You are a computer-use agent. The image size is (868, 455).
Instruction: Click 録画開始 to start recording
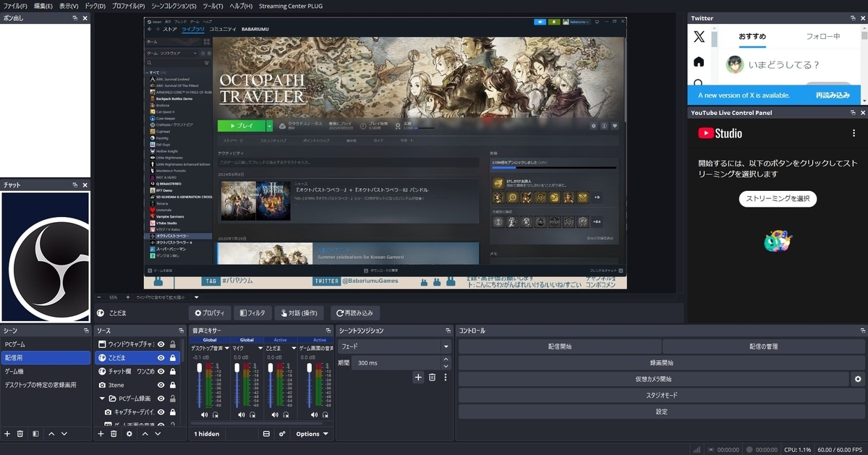(x=661, y=362)
